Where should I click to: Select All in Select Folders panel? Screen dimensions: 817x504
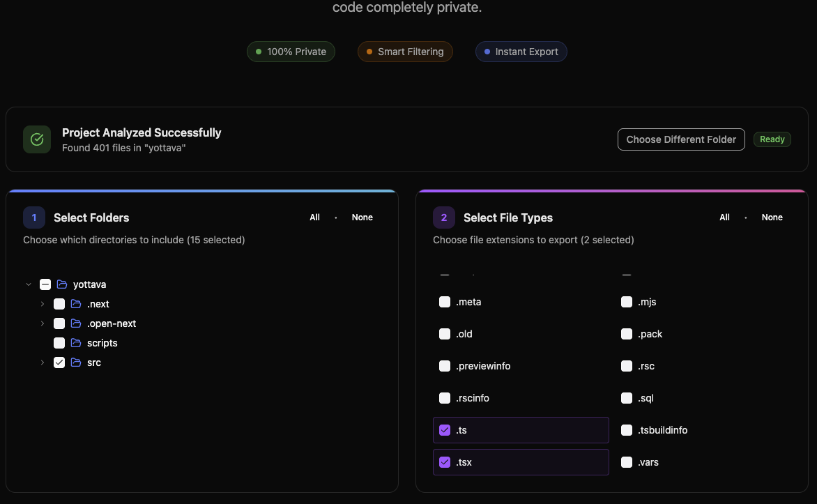point(315,217)
